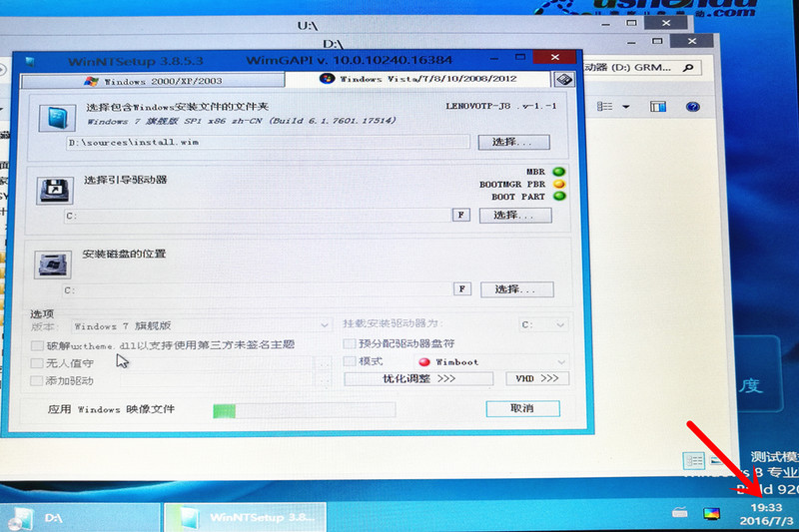Toggle preview pane icon in D:\ window

[658, 107]
